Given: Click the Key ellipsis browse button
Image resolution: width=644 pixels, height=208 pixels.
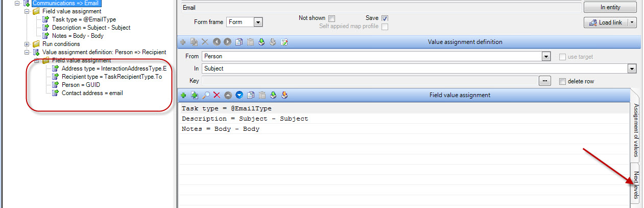Looking at the screenshot, I should coord(545,81).
